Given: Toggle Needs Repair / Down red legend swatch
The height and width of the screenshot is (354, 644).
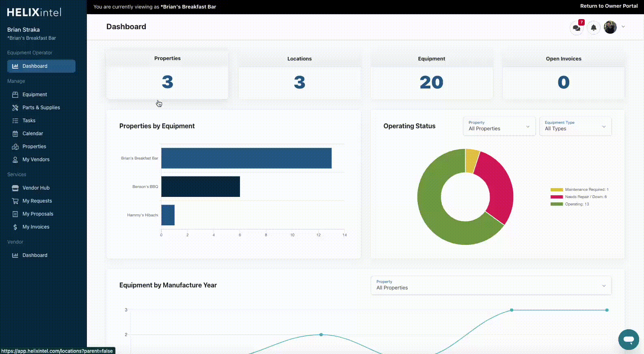Looking at the screenshot, I should 557,197.
